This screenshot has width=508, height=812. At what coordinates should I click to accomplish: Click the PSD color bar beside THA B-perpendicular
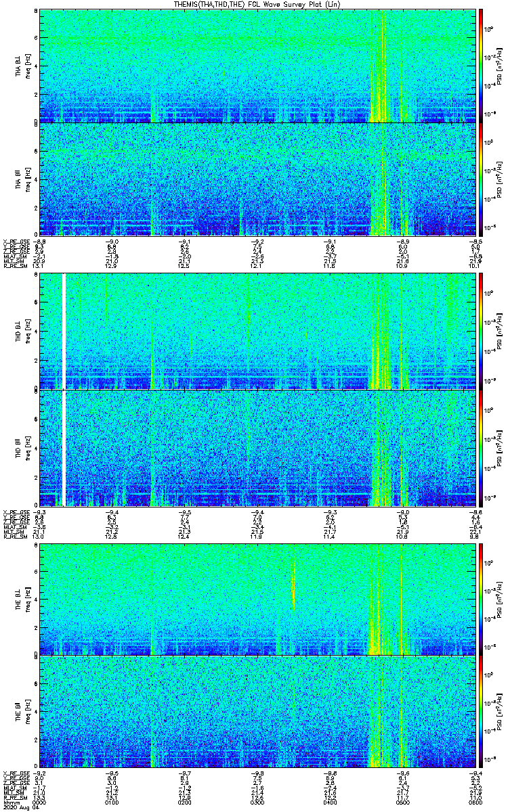[481, 66]
